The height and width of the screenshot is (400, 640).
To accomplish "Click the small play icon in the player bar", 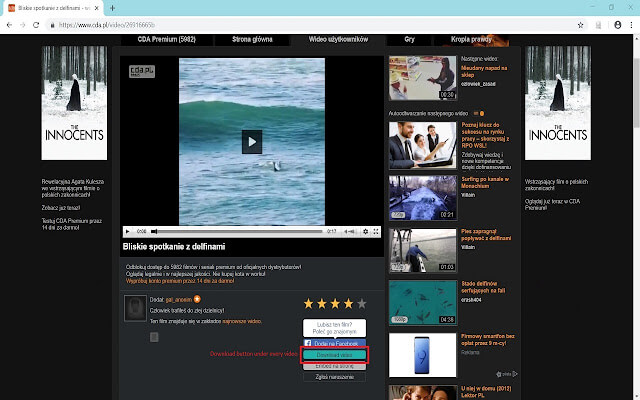I will point(127,231).
